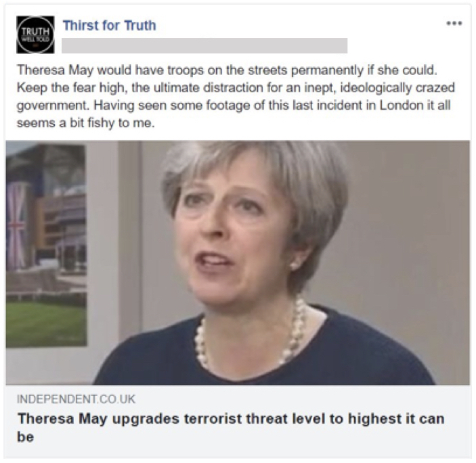Click the Truth Well Told profile avatar
Image resolution: width=476 pixels, height=463 pixels.
click(35, 35)
